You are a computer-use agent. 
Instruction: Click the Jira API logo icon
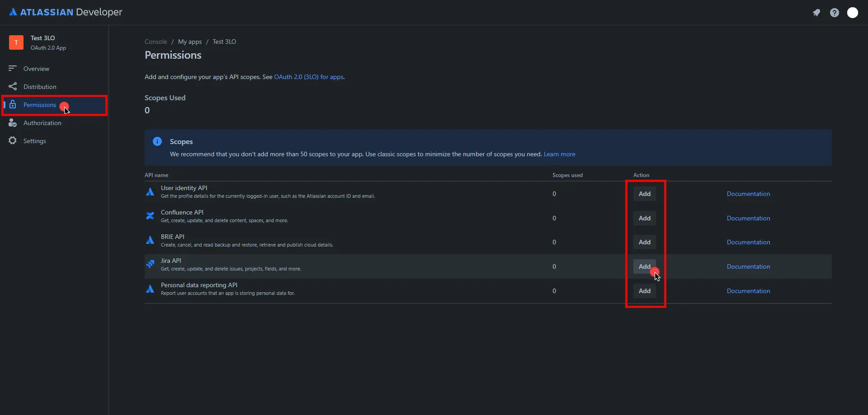point(150,264)
